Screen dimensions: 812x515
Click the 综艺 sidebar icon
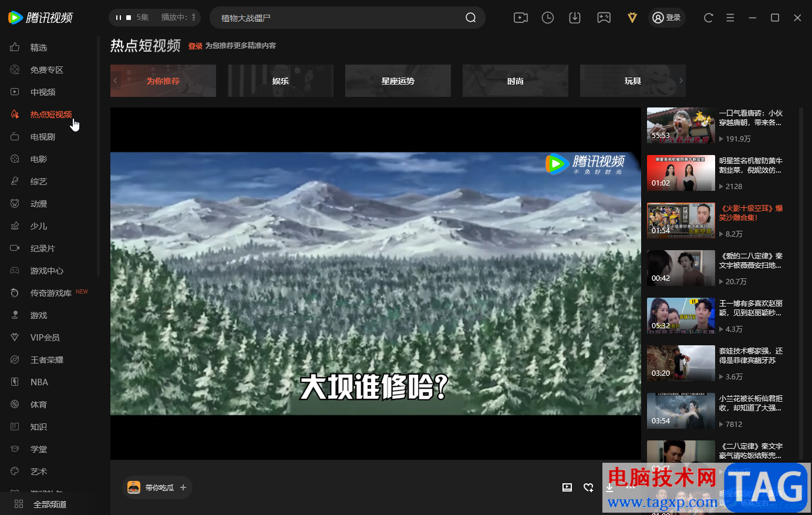[15, 181]
